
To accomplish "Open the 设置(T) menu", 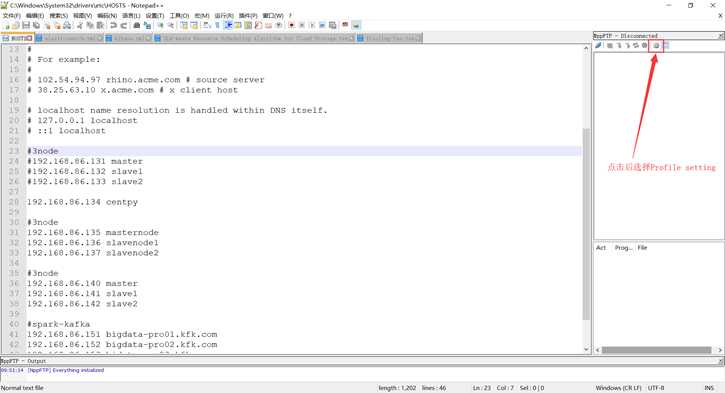I will (x=155, y=16).
